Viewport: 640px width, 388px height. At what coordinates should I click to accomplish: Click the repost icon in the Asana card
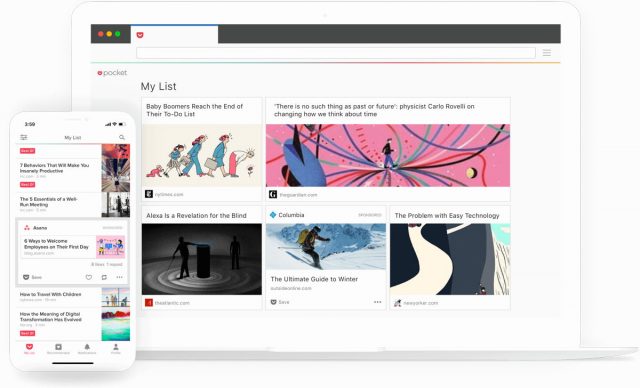pyautogui.click(x=104, y=277)
